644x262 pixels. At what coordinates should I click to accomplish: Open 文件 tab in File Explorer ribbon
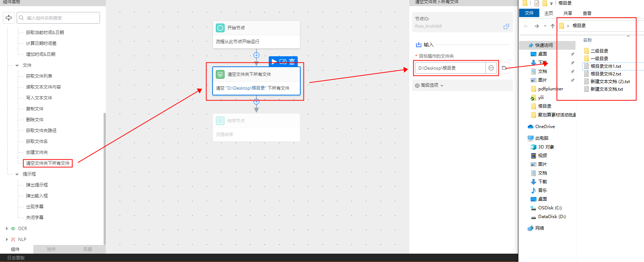[x=529, y=13]
